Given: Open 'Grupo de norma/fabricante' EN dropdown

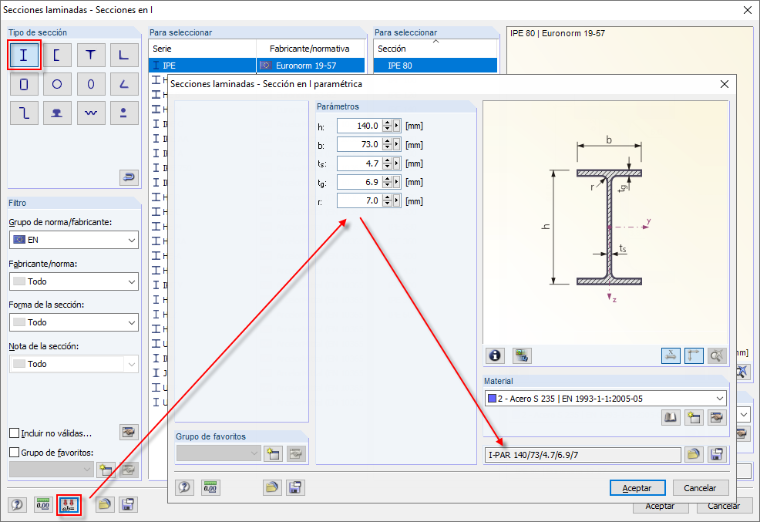Looking at the screenshot, I should tap(74, 240).
